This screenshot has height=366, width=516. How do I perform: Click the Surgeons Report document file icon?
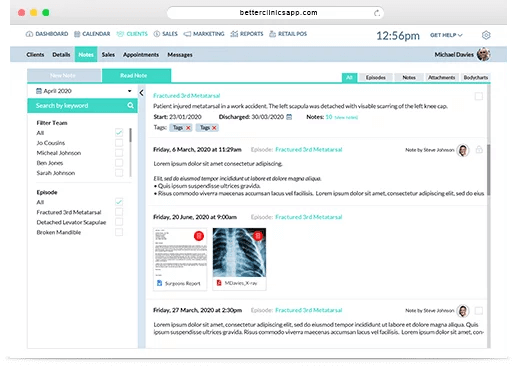159,283
